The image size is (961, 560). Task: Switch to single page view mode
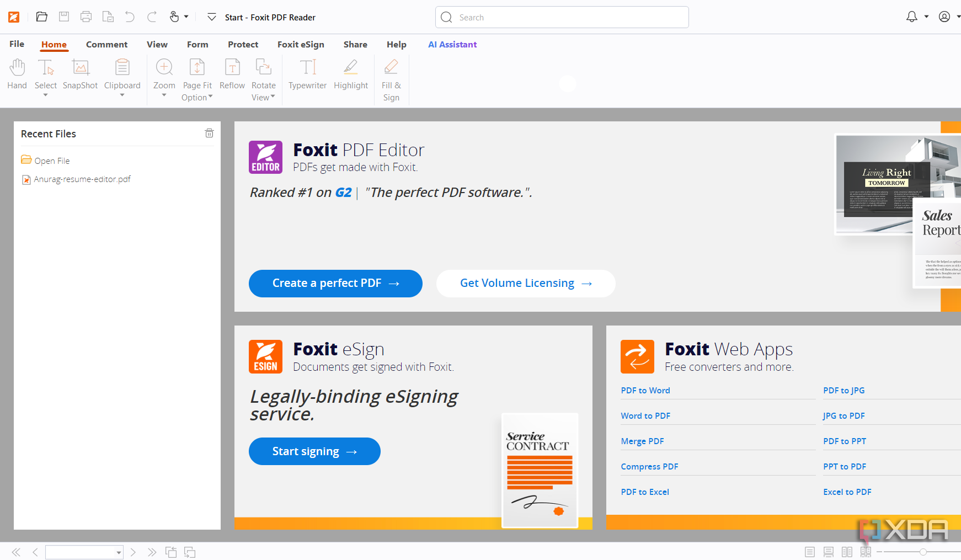click(810, 552)
